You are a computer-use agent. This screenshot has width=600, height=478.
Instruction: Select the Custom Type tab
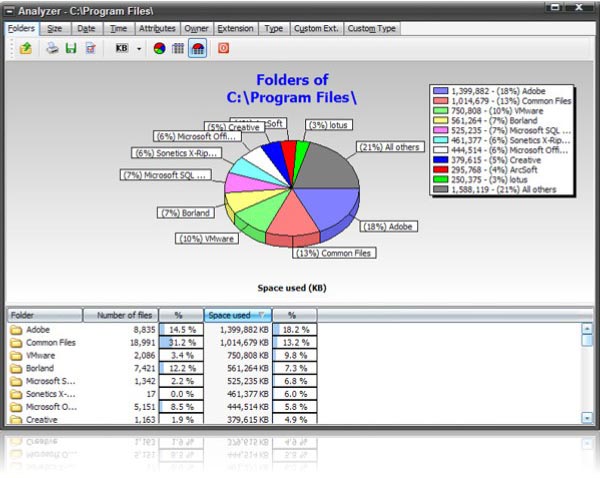pos(373,29)
